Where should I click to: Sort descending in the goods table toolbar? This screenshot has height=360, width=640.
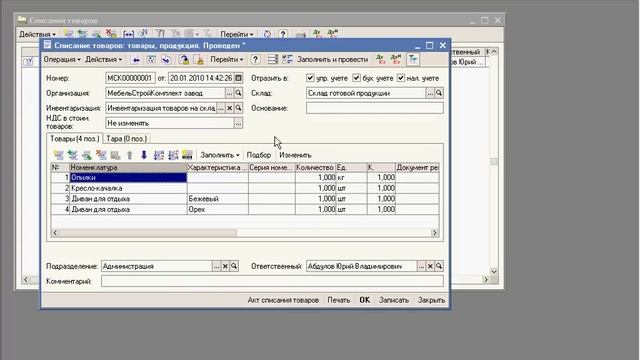(173, 155)
